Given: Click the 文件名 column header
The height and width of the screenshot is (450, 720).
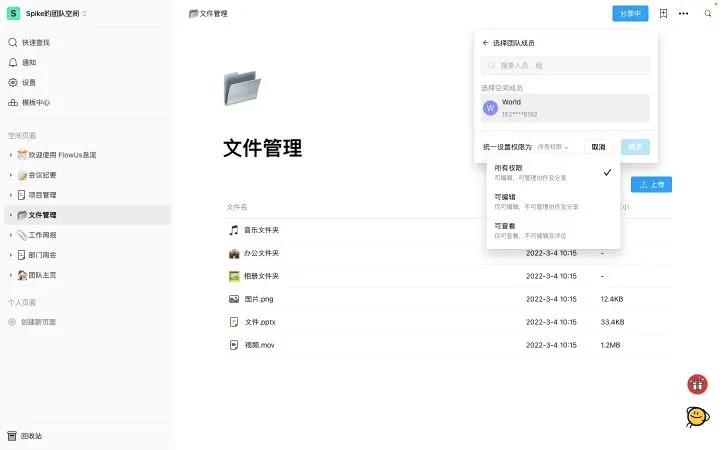Looking at the screenshot, I should pyautogui.click(x=237, y=207).
